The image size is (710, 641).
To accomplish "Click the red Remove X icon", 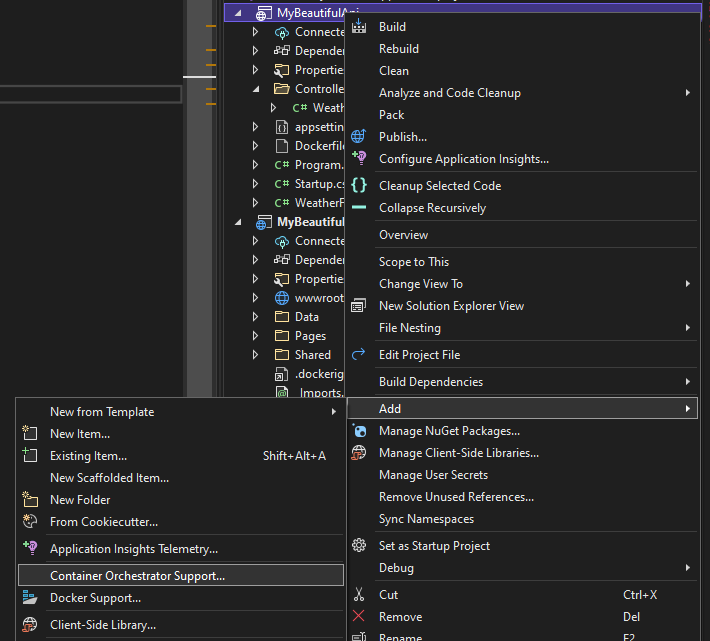I will click(359, 616).
